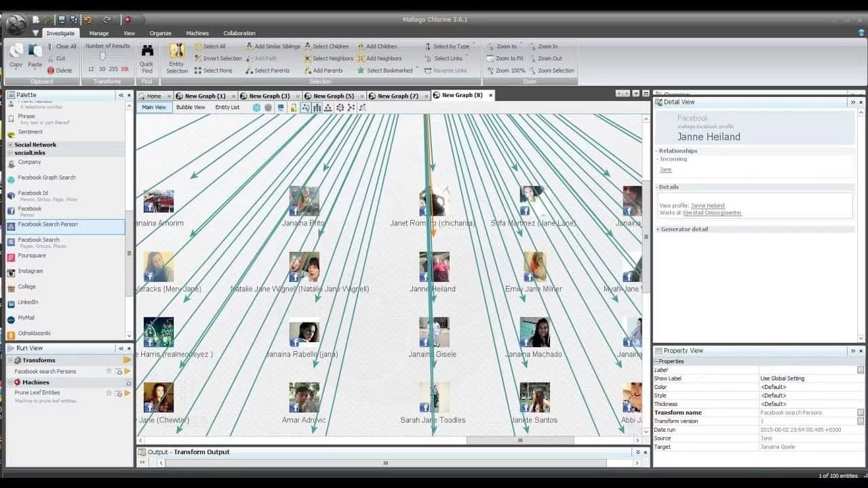Toggle Entity List view

(227, 107)
